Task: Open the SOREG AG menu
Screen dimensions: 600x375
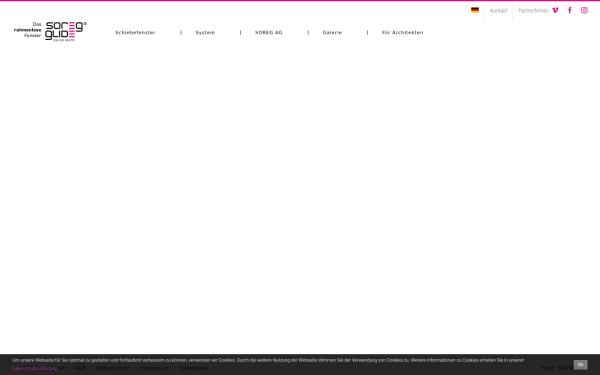Action: click(269, 33)
